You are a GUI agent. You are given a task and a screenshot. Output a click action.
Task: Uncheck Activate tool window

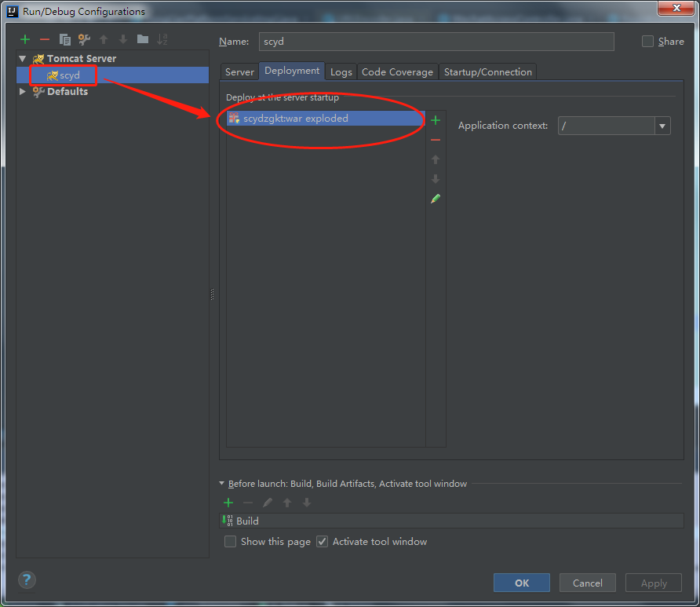coord(323,541)
